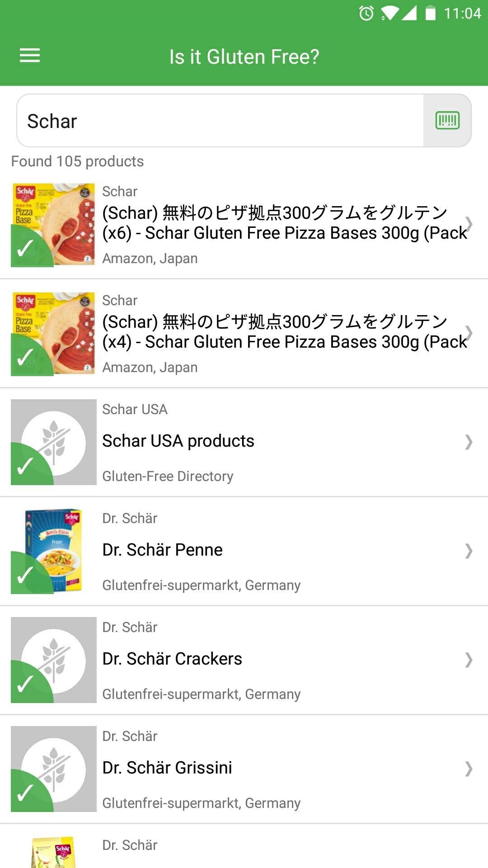Open the Dr. Schär Grissini chevron arrow
488x868 pixels.
tap(469, 769)
